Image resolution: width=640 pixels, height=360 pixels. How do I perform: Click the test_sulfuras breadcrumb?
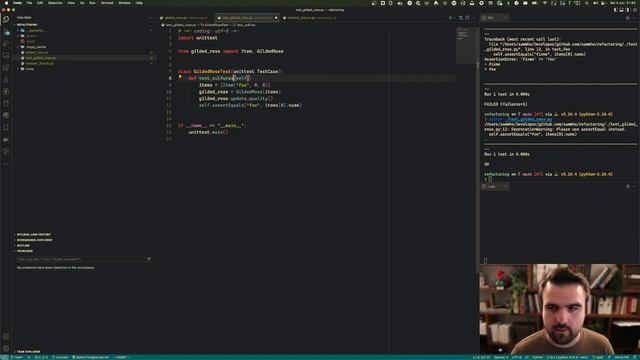pyautogui.click(x=244, y=25)
